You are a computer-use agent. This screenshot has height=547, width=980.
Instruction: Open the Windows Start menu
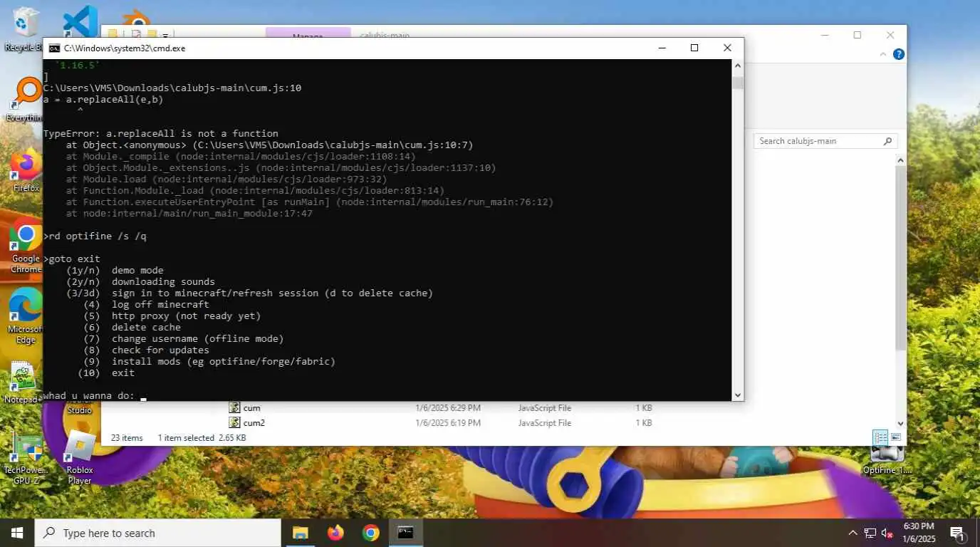coord(17,533)
